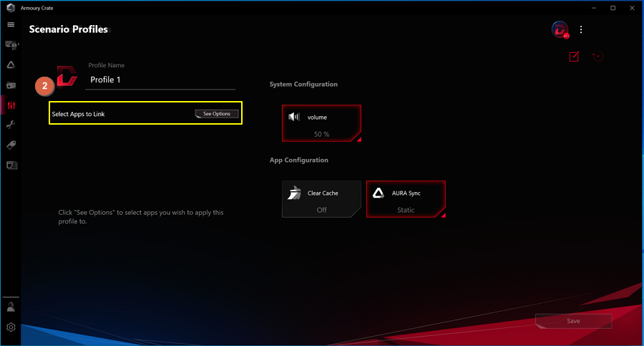Click the Save button
This screenshot has width=644, height=346.
tap(573, 321)
